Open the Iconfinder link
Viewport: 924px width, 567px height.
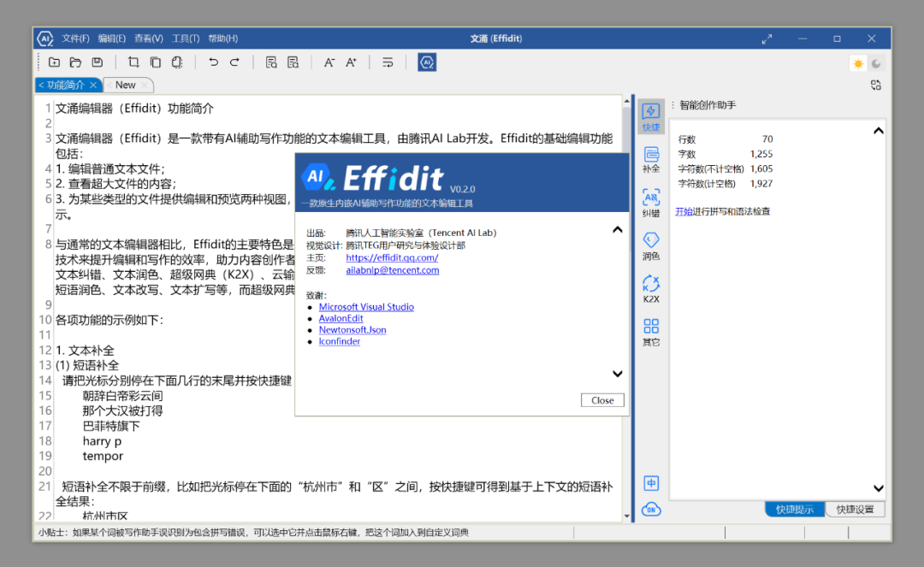tap(340, 341)
